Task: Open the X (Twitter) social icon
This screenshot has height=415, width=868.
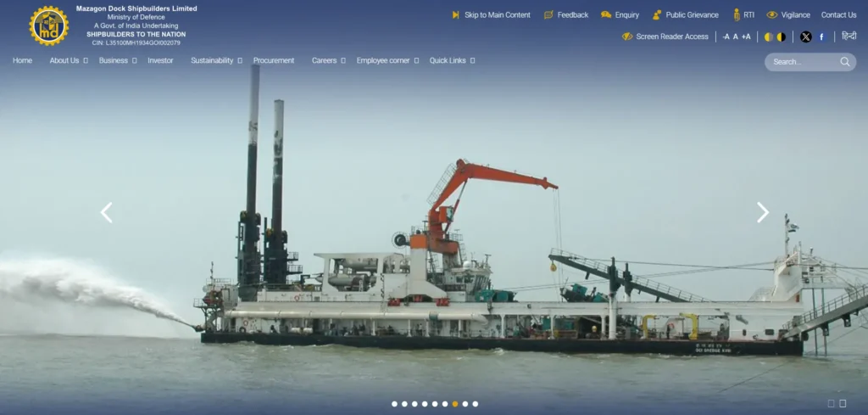Action: (805, 36)
